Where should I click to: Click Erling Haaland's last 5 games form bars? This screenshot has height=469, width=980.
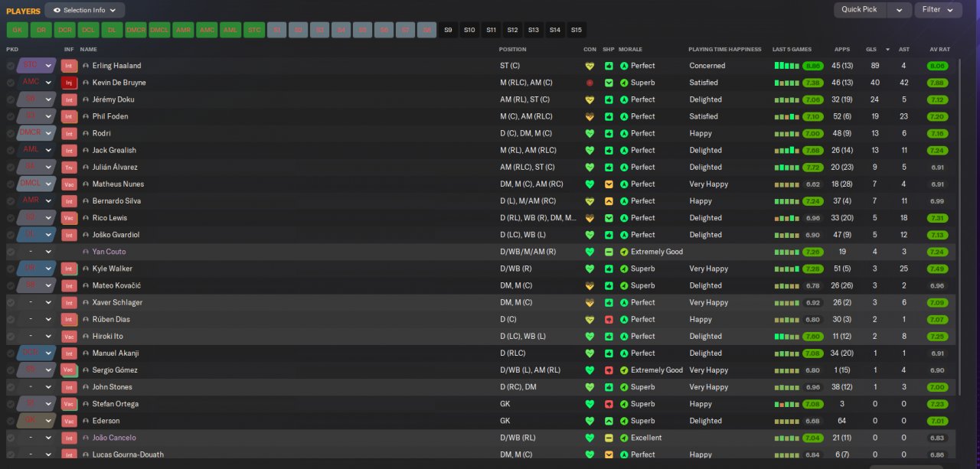786,66
